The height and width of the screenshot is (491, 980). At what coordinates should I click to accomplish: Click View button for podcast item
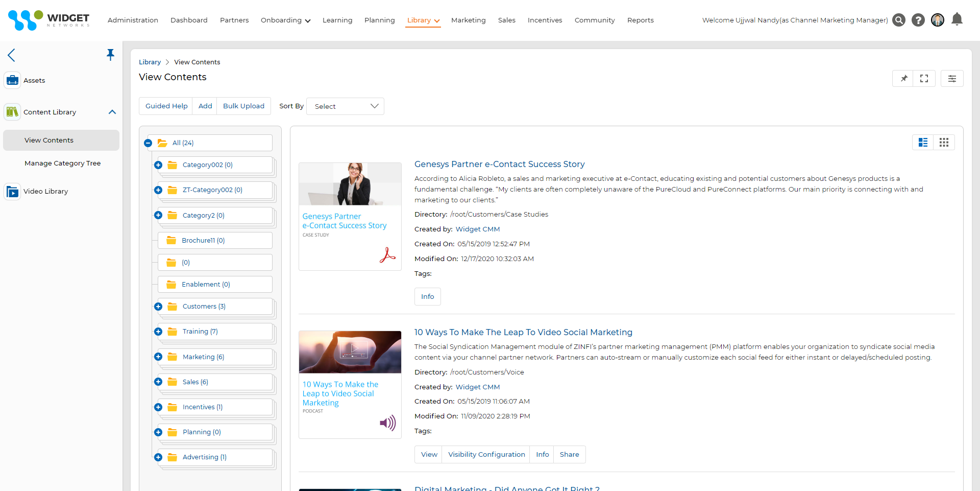click(429, 455)
